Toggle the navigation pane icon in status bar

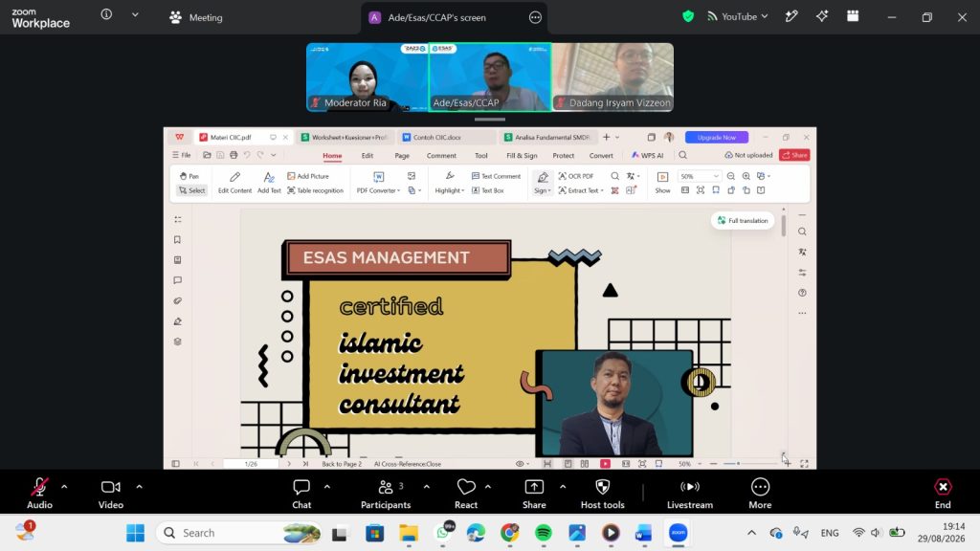click(176, 464)
